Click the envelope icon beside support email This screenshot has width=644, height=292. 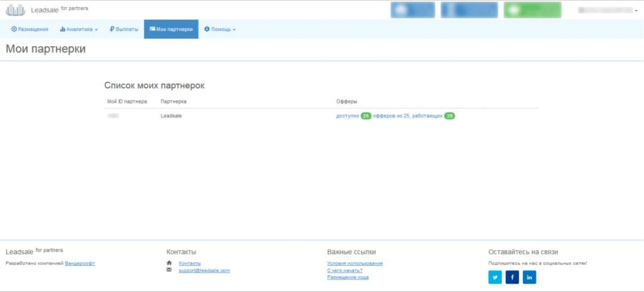pos(169,270)
